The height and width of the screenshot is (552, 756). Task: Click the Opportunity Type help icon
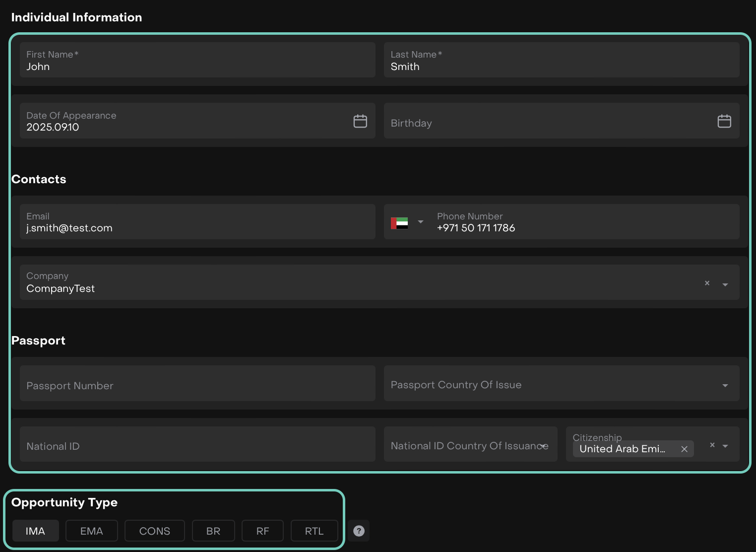click(359, 531)
